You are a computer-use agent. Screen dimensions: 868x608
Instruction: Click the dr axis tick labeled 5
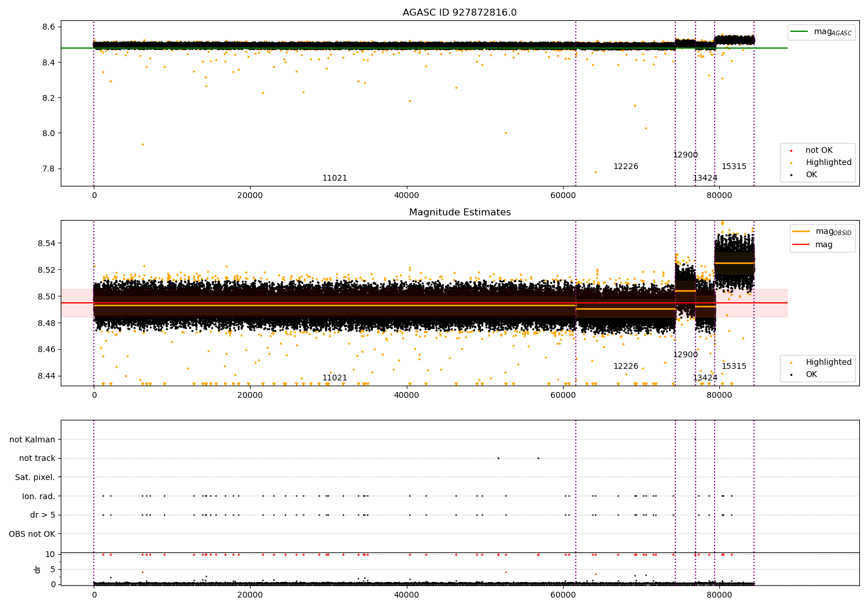(53, 570)
